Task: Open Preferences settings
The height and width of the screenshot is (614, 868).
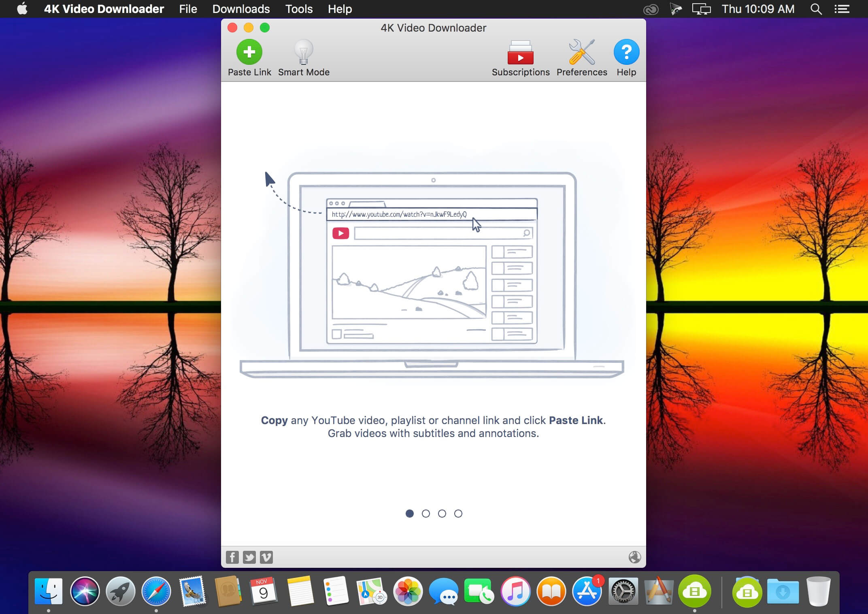Action: 582,58
